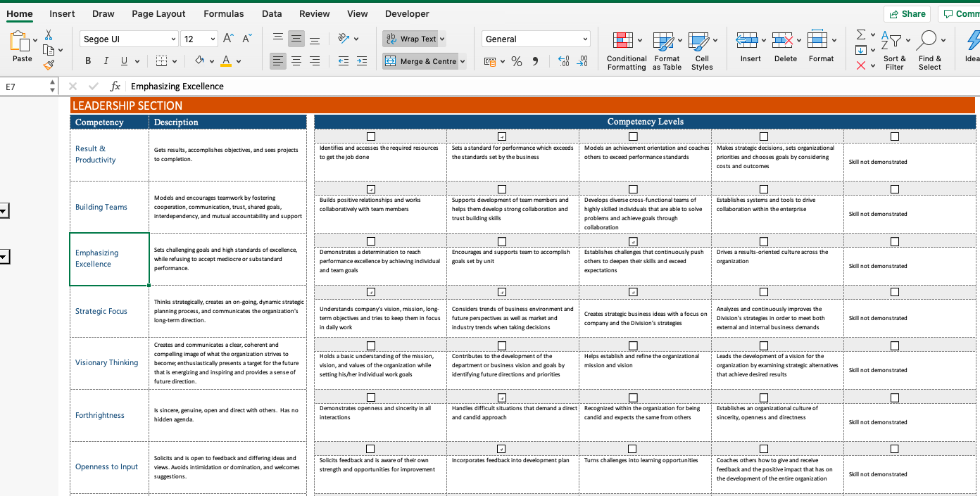
Task: Untick Result & Productivity 'Sets a standard' checkbox
Action: click(x=502, y=136)
